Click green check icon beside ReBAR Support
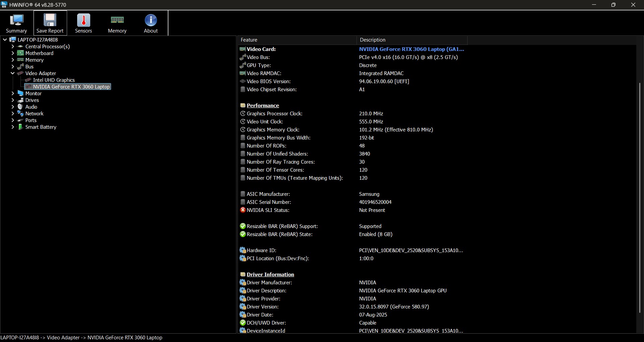Image resolution: width=644 pixels, height=342 pixels. (x=243, y=226)
